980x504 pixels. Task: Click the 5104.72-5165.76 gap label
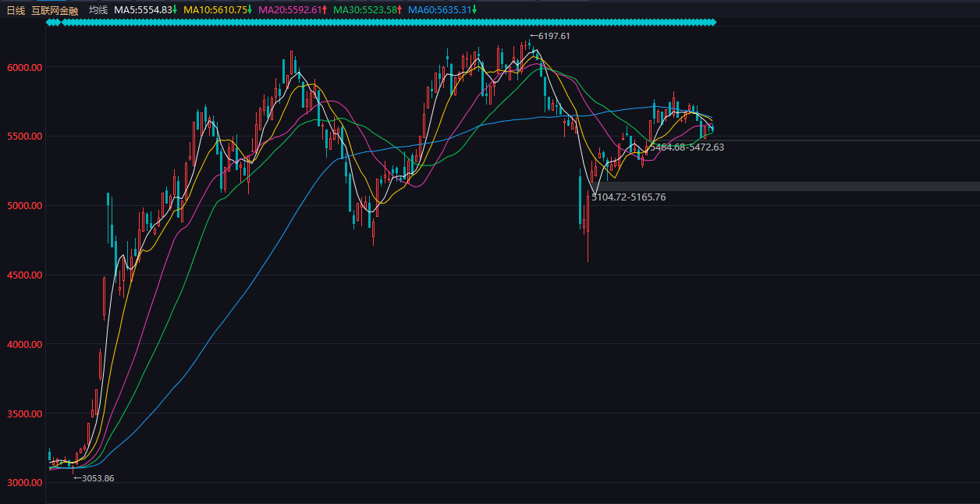pos(629,197)
